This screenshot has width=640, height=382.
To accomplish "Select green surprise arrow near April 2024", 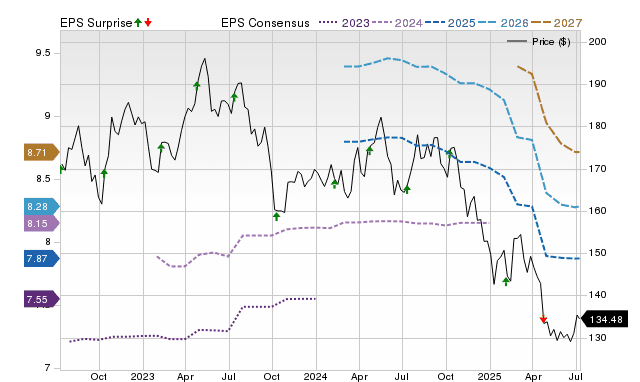I will coord(369,151).
